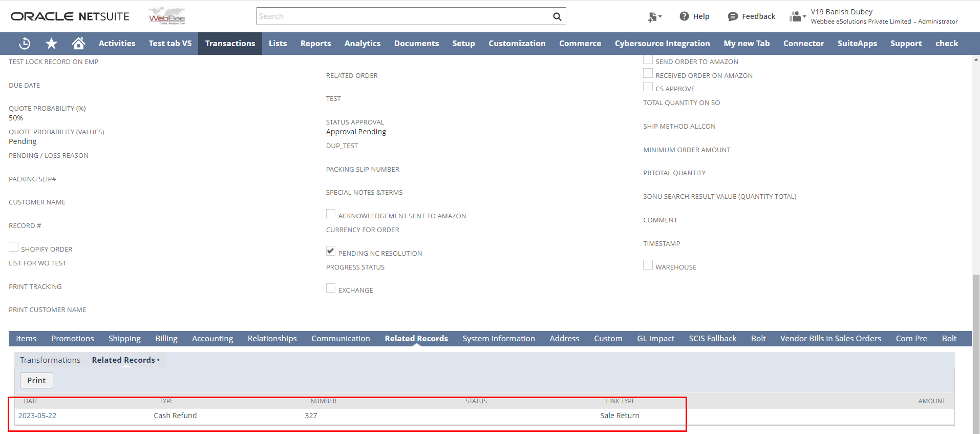Image resolution: width=980 pixels, height=434 pixels.
Task: Open the Support menu
Action: click(x=906, y=44)
